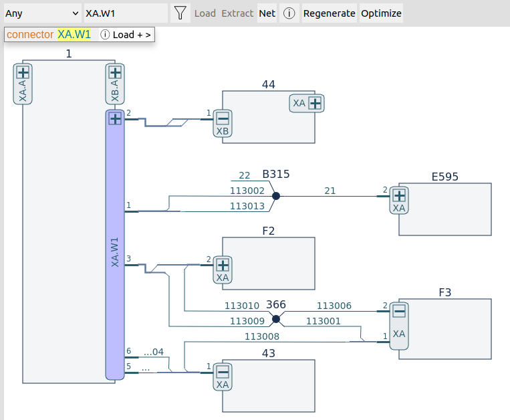This screenshot has width=510, height=420.
Task: Expand the XA connector on component 44
Action: tap(315, 103)
